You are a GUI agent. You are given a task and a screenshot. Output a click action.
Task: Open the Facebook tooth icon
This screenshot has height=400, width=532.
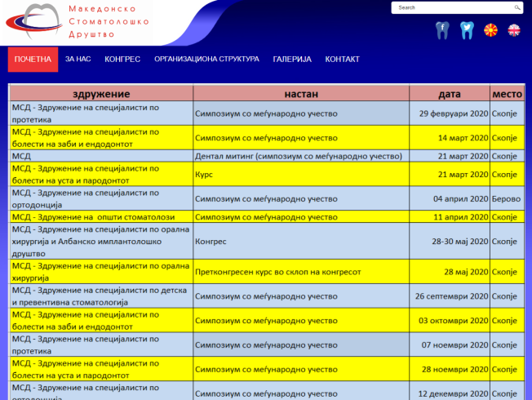point(442,31)
